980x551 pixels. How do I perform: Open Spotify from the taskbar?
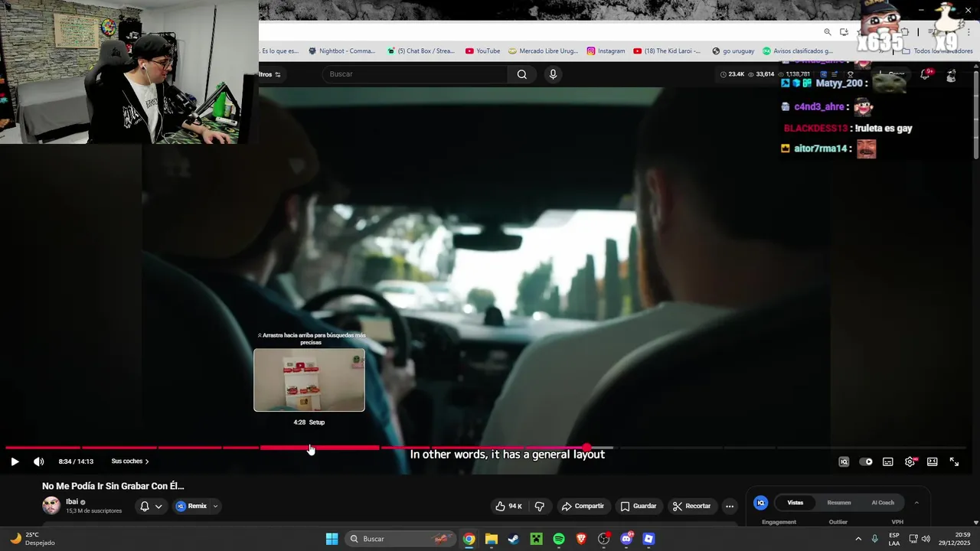click(559, 539)
